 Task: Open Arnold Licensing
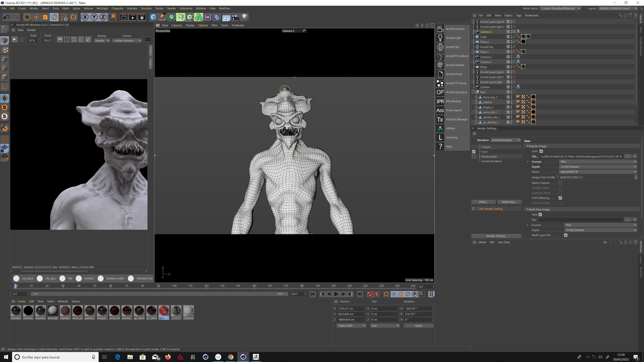point(453,137)
